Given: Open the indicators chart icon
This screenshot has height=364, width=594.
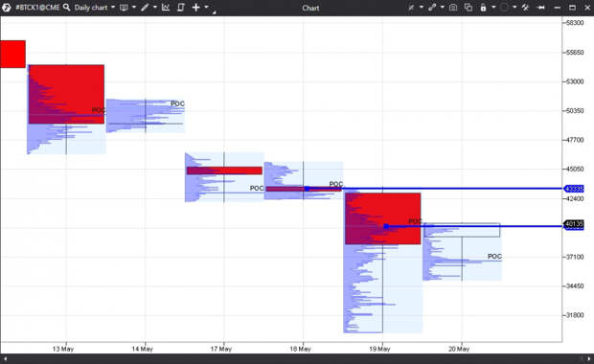Looking at the screenshot, I should tap(166, 8).
